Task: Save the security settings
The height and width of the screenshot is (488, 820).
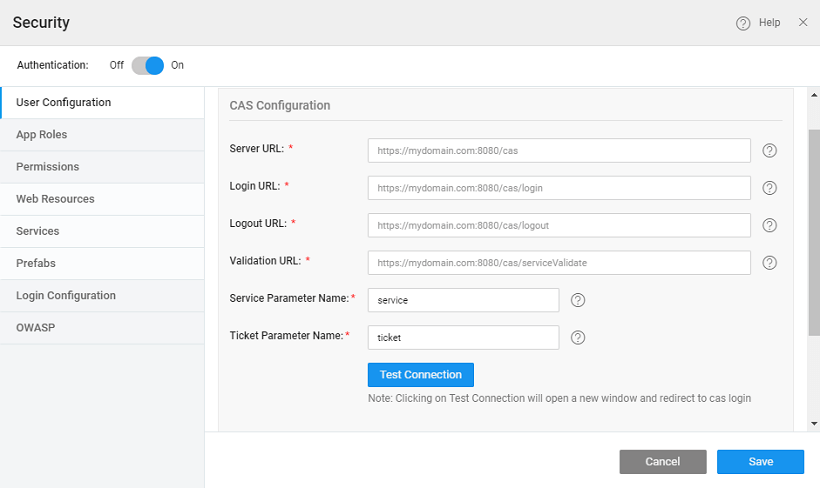Action: (x=760, y=462)
